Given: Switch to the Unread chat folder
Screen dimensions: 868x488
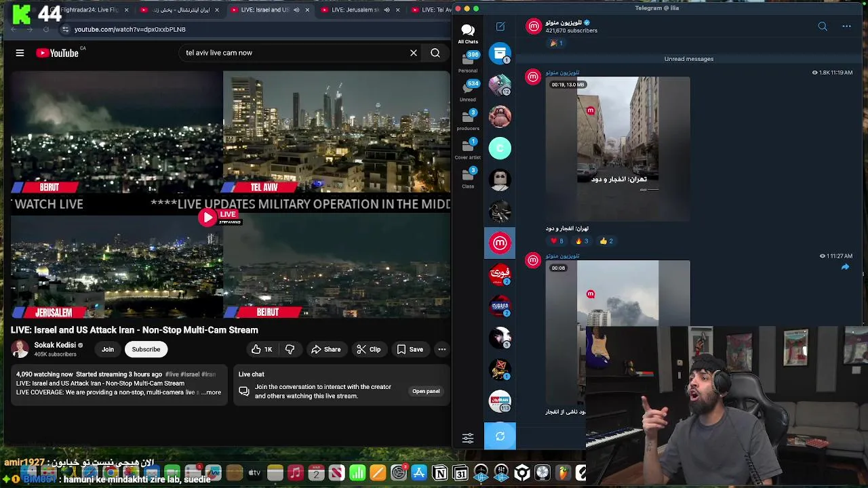Looking at the screenshot, I should pyautogui.click(x=468, y=91).
